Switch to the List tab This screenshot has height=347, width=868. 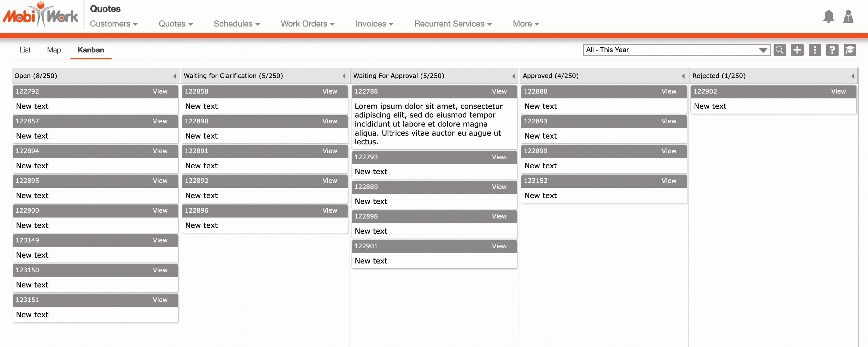click(25, 50)
